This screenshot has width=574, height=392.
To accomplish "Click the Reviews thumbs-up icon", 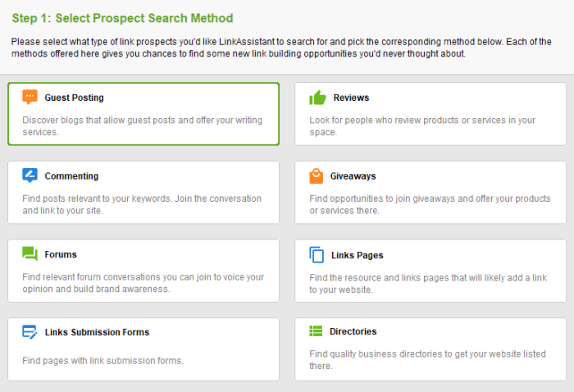I will [317, 98].
